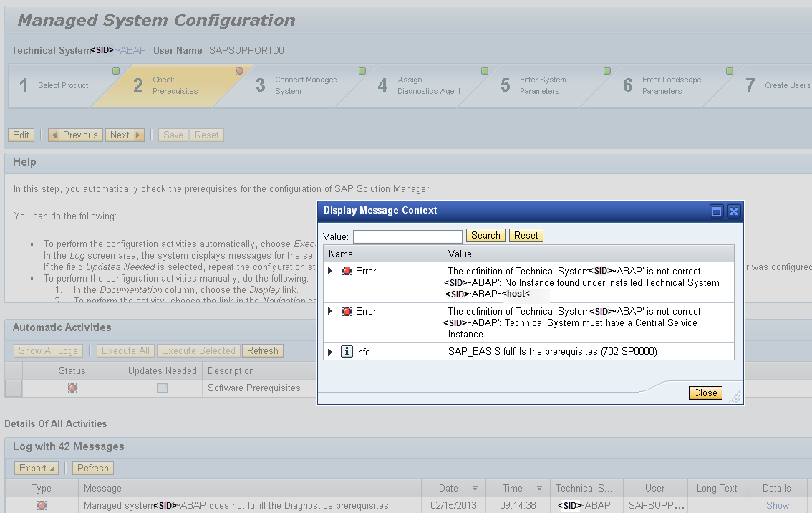Click the green status icon on step 1
Image resolution: width=812 pixels, height=513 pixels.
(x=116, y=71)
